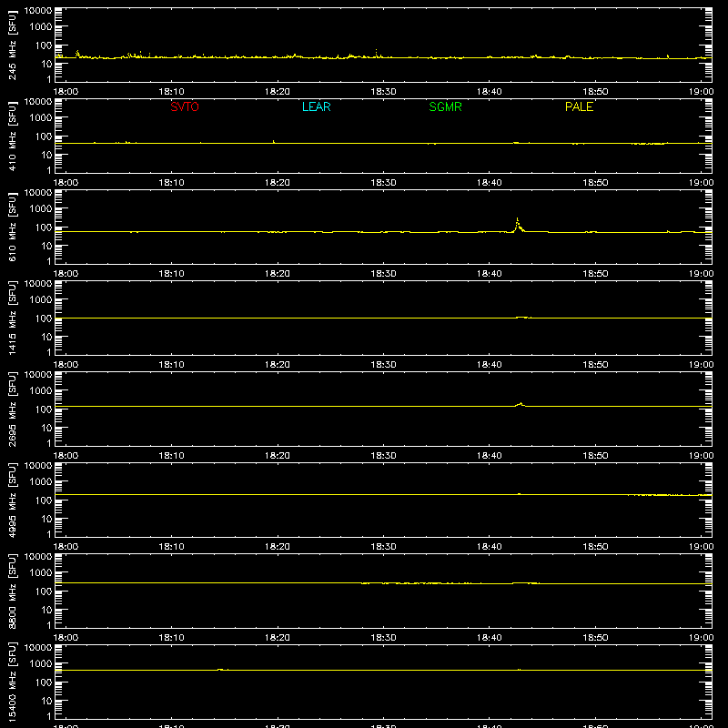Click the 18:10 label under the 4995 MHz panel
728x728 pixels.
tap(172, 547)
